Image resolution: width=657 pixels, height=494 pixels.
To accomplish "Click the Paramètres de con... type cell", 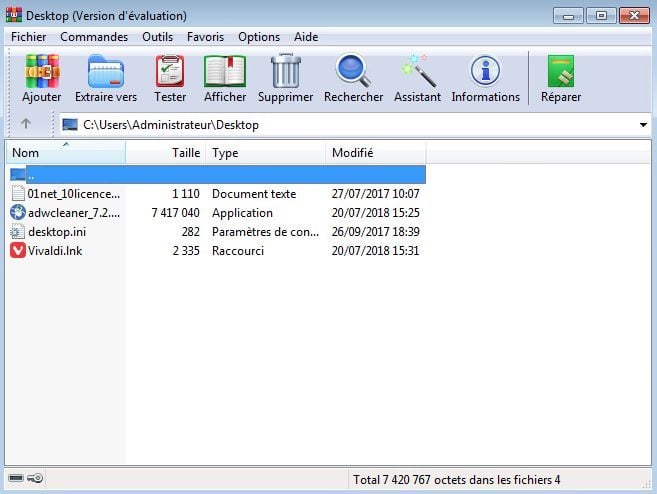I will pos(265,232).
